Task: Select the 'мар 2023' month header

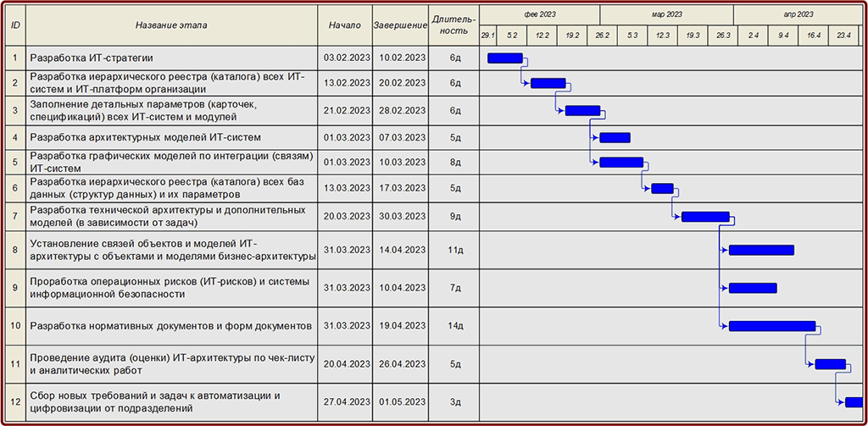Action: 667,14
